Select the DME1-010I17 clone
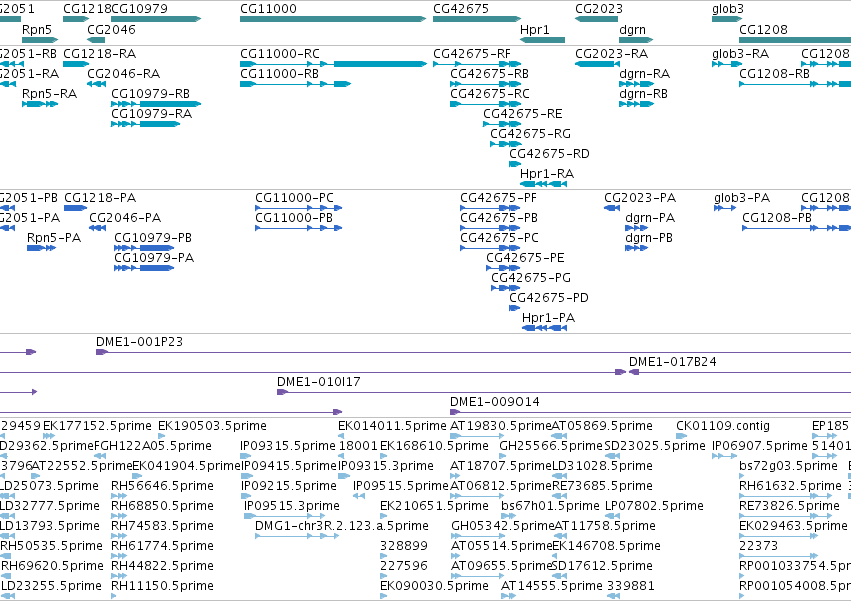 pyautogui.click(x=564, y=392)
